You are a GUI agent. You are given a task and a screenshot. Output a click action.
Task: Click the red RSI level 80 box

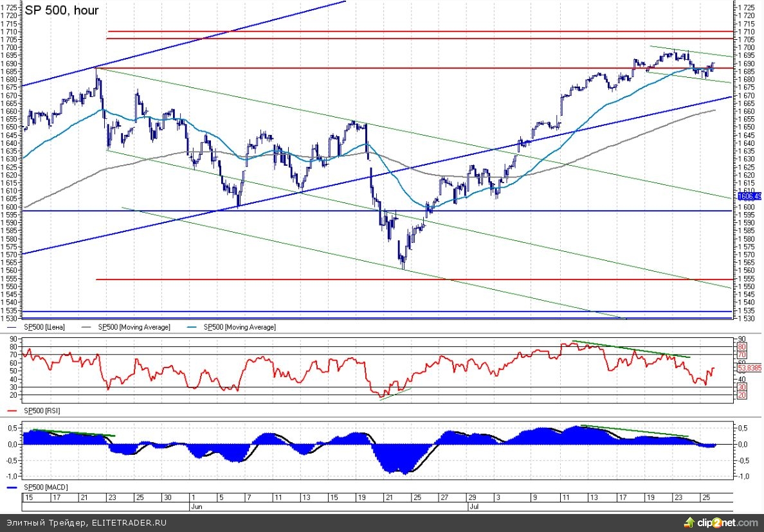(x=741, y=346)
